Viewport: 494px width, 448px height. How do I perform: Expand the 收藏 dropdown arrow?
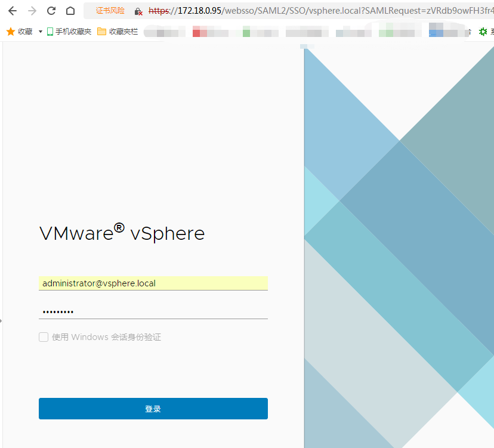pyautogui.click(x=41, y=32)
